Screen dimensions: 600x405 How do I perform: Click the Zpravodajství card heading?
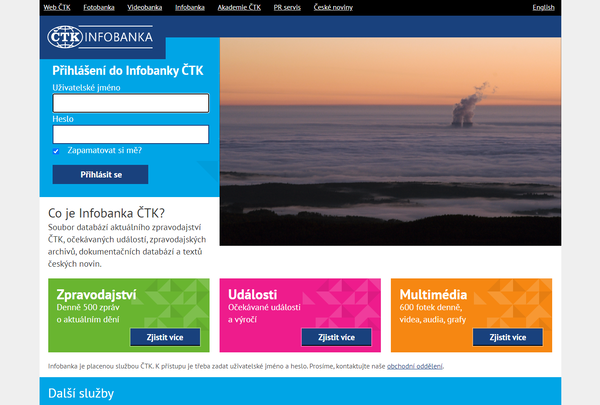[96, 294]
